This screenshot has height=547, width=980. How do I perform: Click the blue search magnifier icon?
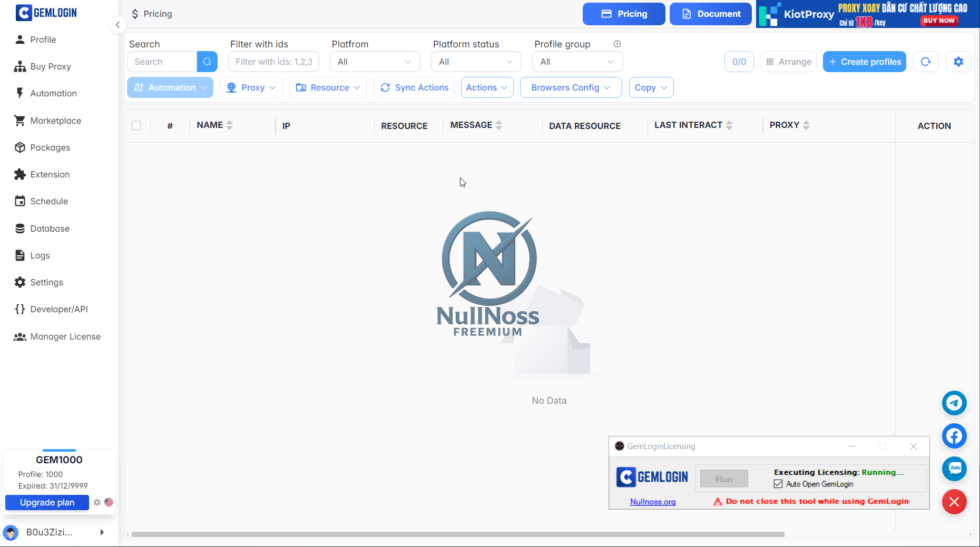(207, 62)
